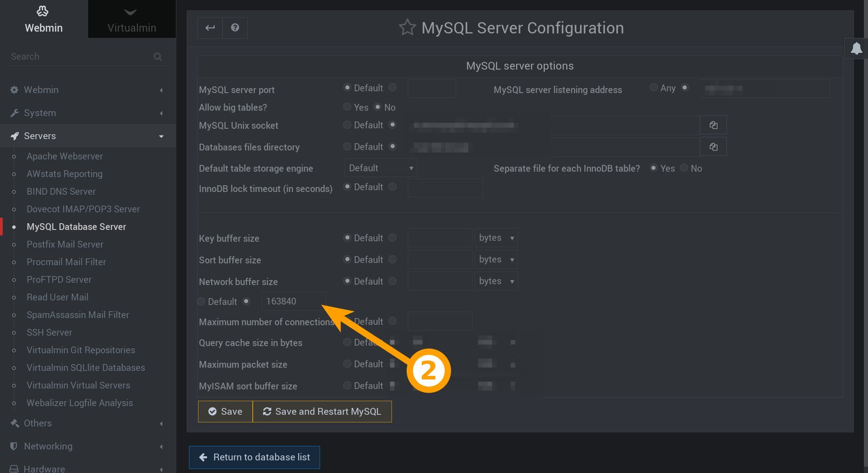Switch to the Webmin tab
The image size is (868, 473).
(44, 19)
